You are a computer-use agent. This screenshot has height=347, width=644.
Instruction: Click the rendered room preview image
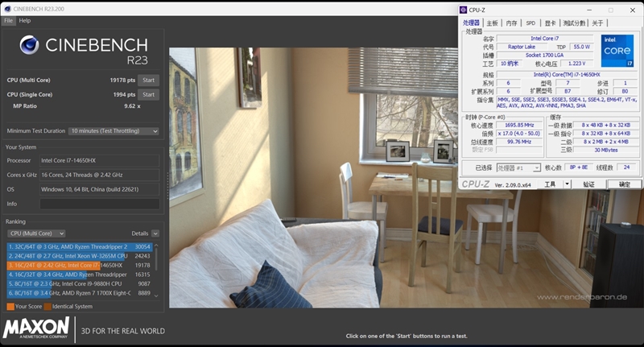[313, 178]
